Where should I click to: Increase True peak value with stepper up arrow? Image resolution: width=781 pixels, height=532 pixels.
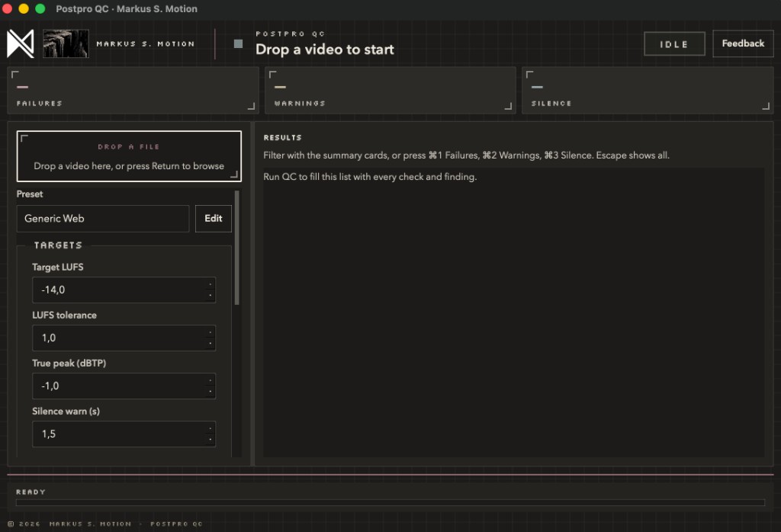tap(211, 380)
